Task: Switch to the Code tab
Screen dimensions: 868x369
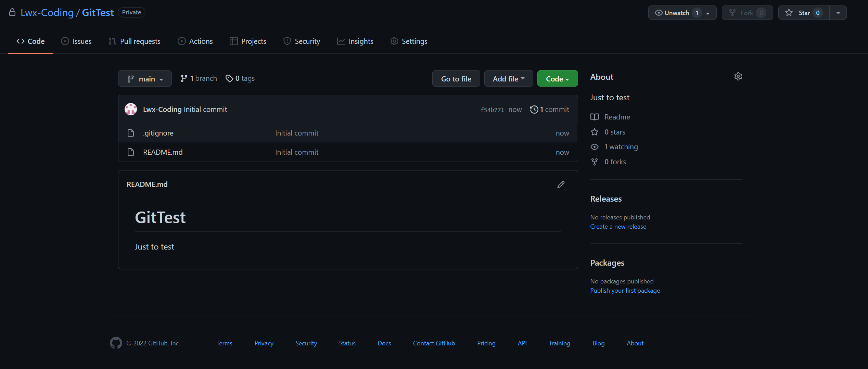Action: [30, 41]
